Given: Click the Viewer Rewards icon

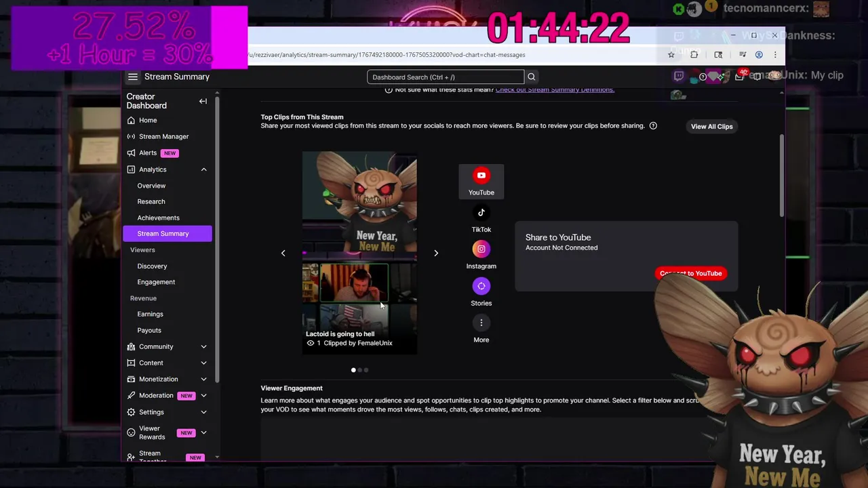Looking at the screenshot, I should pyautogui.click(x=132, y=432).
